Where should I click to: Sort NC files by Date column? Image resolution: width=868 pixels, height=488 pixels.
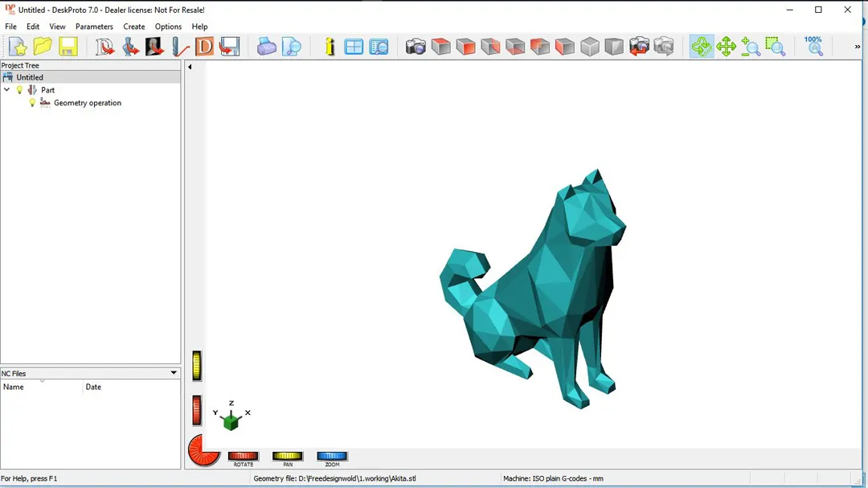[132, 387]
